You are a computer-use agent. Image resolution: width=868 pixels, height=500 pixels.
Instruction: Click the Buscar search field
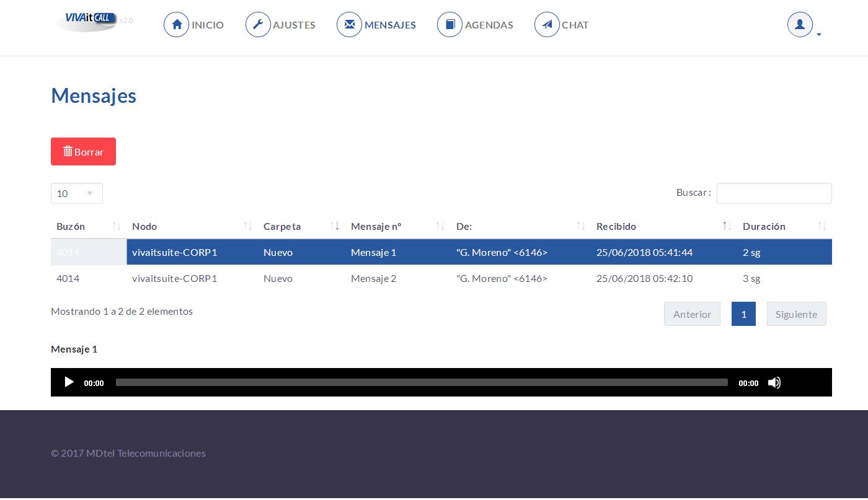click(774, 193)
